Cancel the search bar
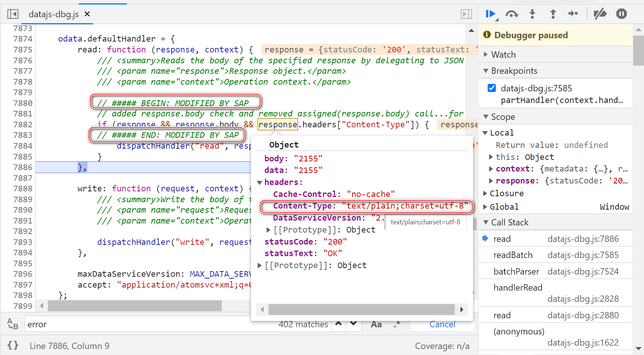The image size is (644, 355). coord(442,324)
